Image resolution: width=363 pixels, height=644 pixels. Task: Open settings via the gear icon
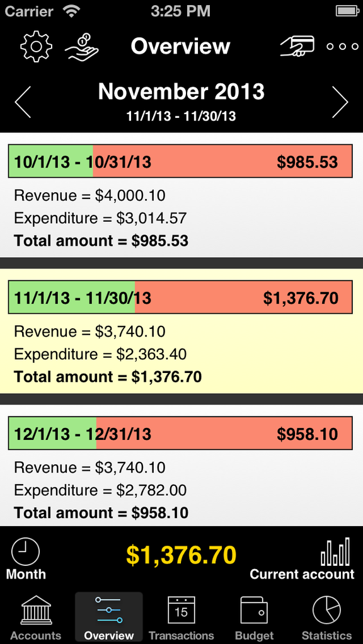(36, 46)
